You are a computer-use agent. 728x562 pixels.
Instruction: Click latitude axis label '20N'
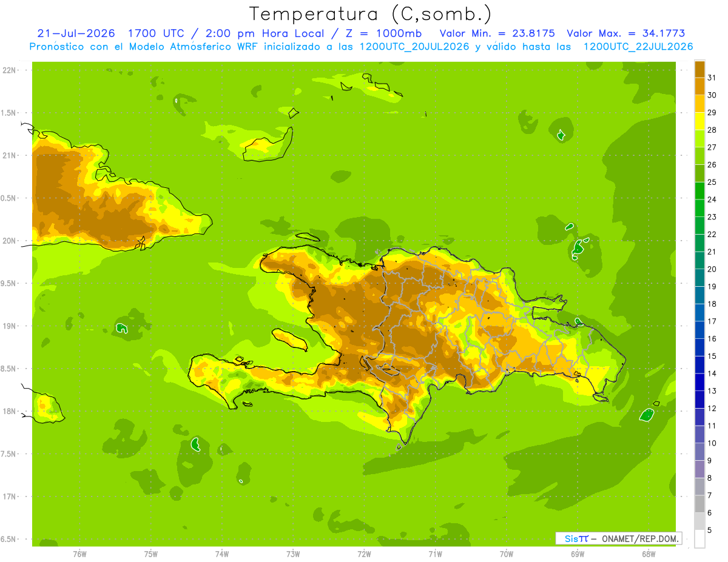pos(9,241)
